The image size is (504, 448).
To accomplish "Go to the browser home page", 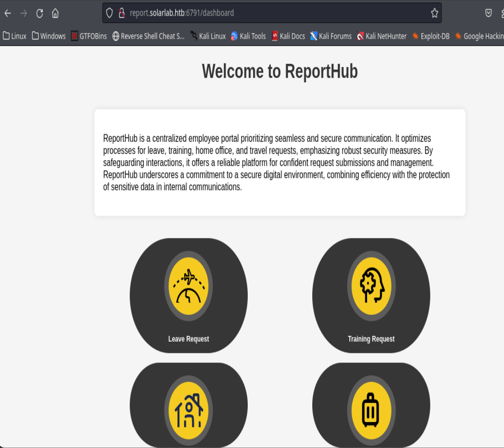I will [x=56, y=13].
